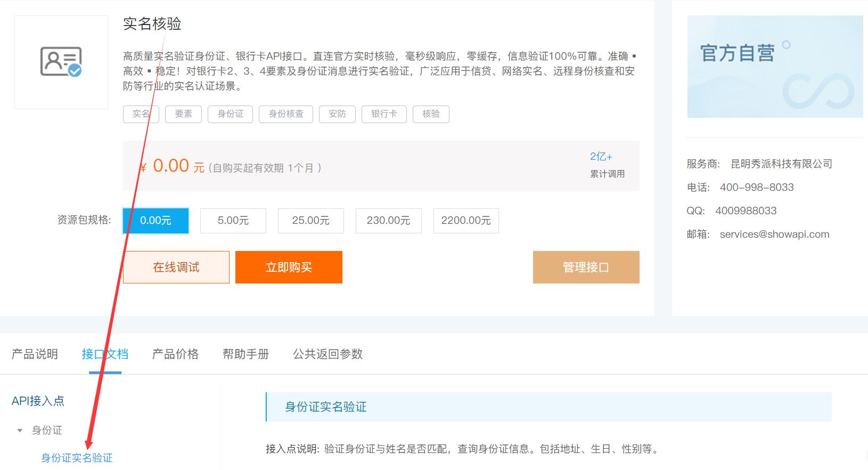The height and width of the screenshot is (470, 868).
Task: Click the 核验 tag
Action: [x=431, y=114]
